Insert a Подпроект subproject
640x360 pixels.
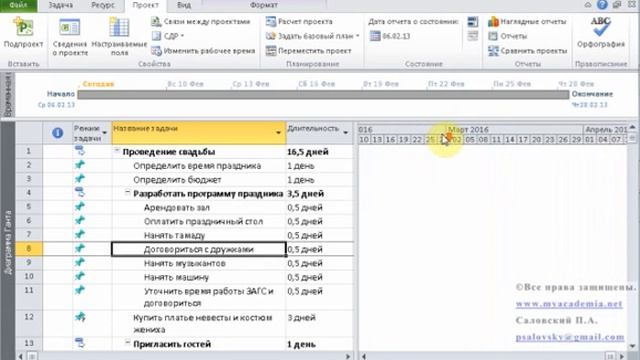[23, 33]
